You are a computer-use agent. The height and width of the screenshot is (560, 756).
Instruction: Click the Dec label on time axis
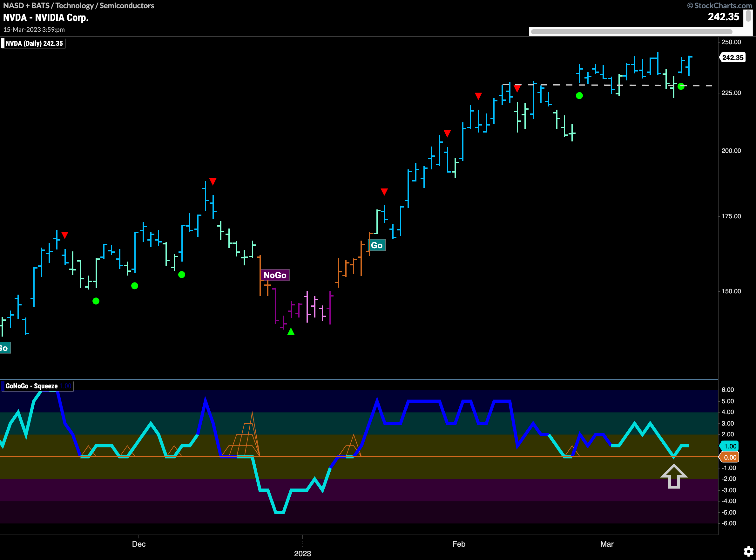[x=139, y=544]
